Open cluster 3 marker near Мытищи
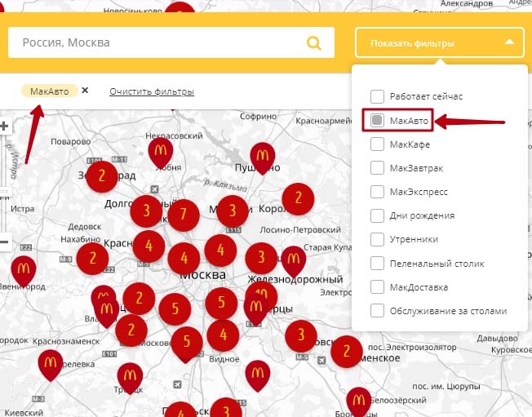The height and width of the screenshot is (417, 532). click(x=233, y=211)
